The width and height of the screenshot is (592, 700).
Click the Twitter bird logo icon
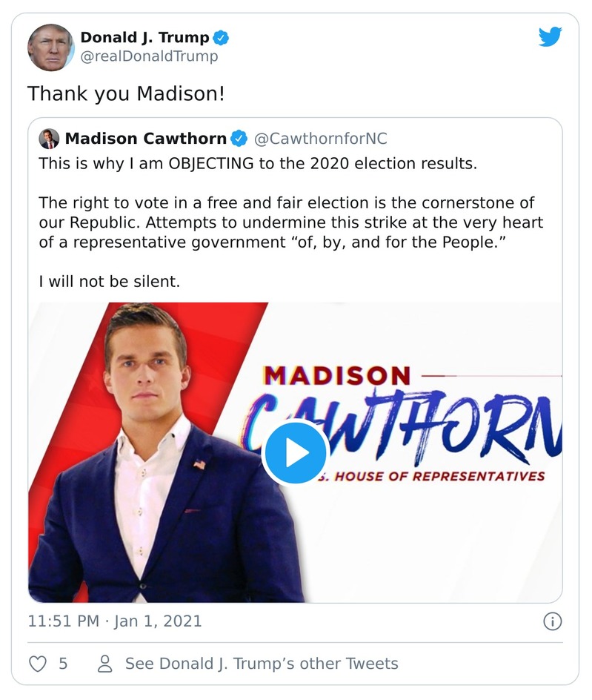pyautogui.click(x=550, y=37)
